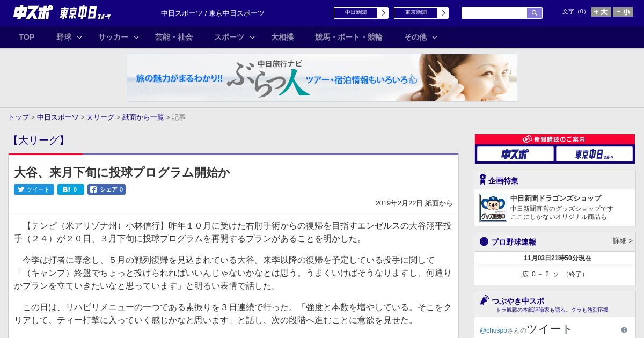Go to 大リーグ breadcrumb link
Image resolution: width=644 pixels, height=338 pixels.
pos(100,117)
